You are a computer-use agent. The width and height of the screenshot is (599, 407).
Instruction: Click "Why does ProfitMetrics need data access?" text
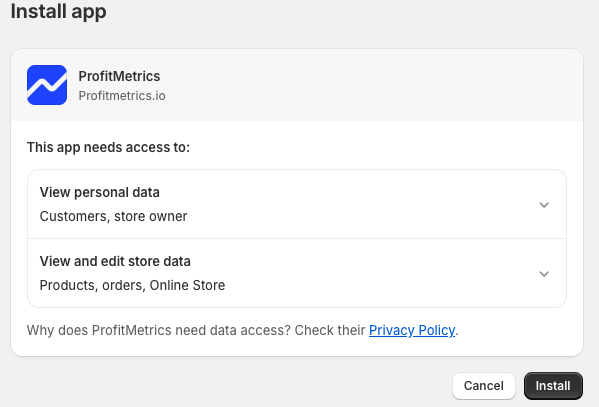click(159, 330)
